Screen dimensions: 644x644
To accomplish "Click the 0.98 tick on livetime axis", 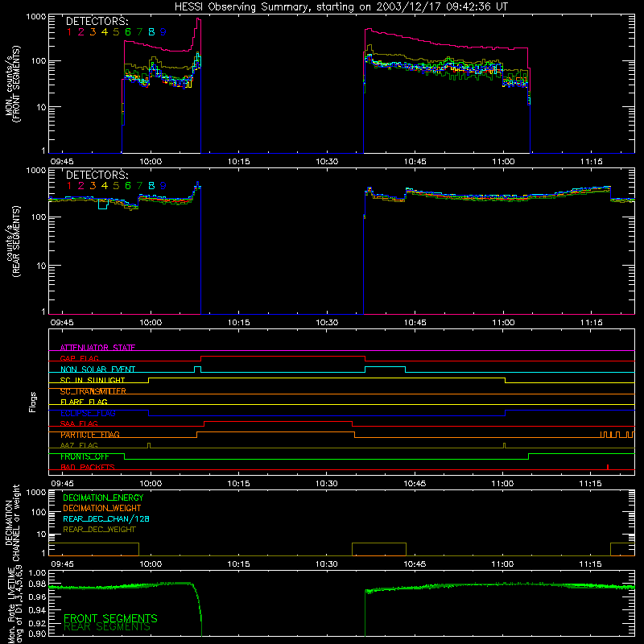I will [37, 585].
